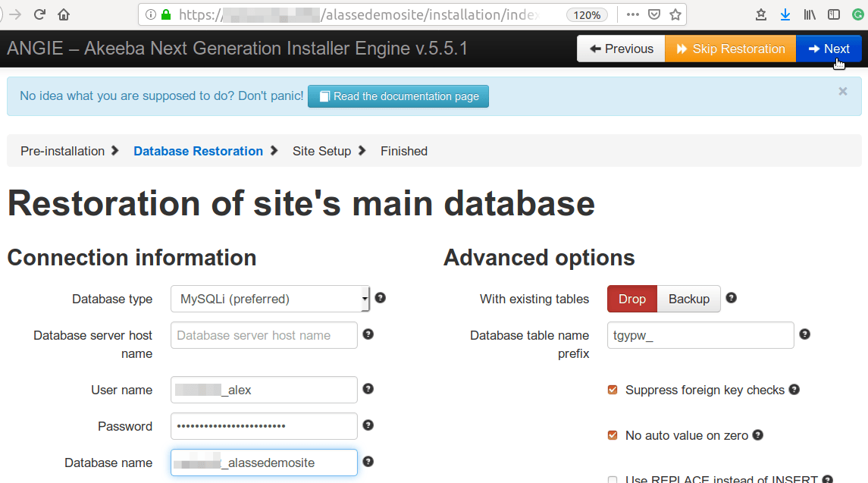The height and width of the screenshot is (483, 868).
Task: Dismiss the Don't panic info banner
Action: click(x=842, y=92)
